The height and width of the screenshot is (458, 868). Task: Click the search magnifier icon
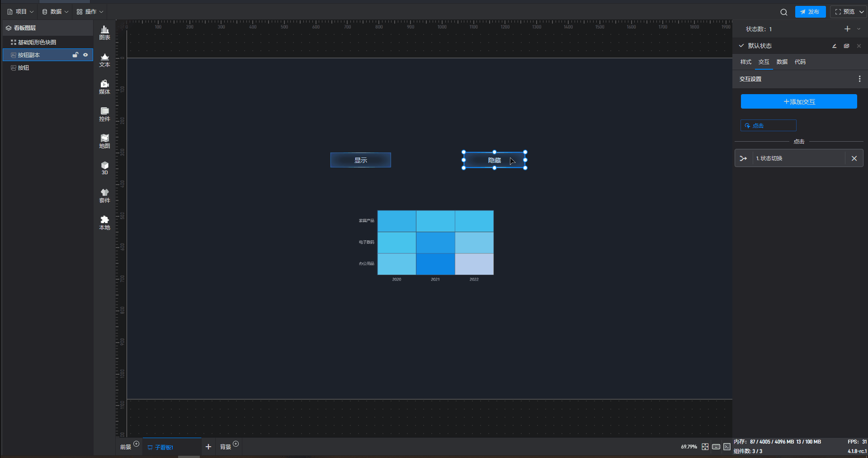(x=783, y=12)
